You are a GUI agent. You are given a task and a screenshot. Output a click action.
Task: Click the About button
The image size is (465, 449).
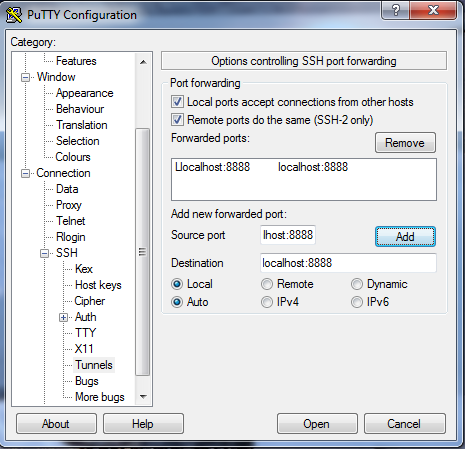point(56,424)
